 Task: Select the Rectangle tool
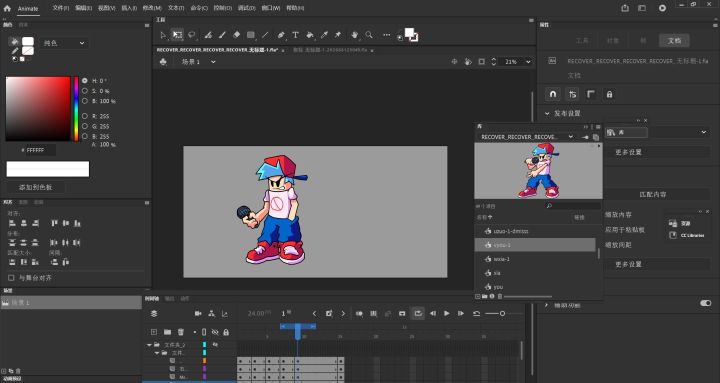pos(251,35)
